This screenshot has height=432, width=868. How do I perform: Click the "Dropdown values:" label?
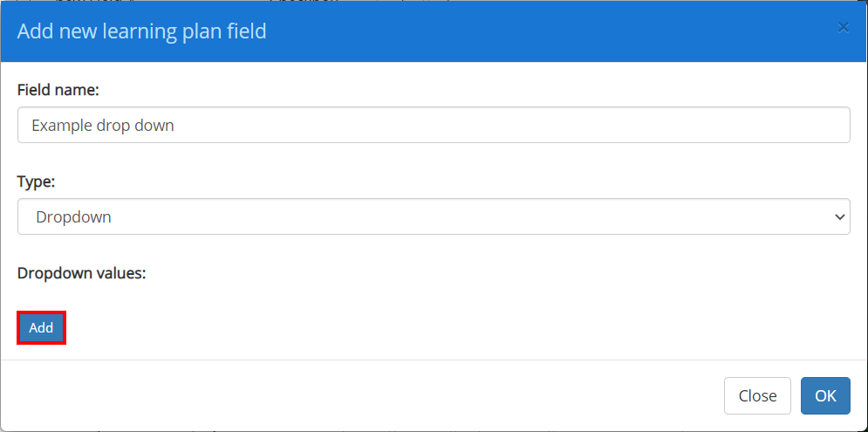coord(81,274)
